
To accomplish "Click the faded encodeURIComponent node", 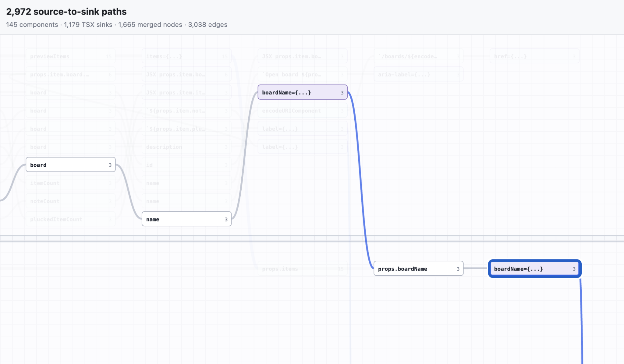I will point(303,111).
